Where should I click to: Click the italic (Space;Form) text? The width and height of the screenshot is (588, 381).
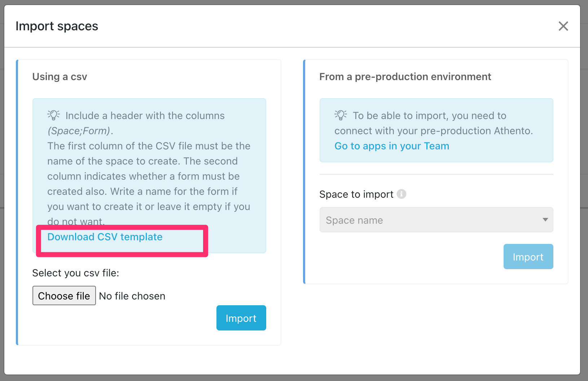click(79, 131)
